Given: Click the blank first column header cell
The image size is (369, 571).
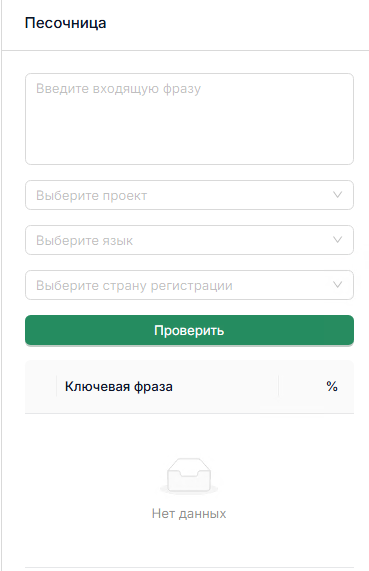Looking at the screenshot, I should coord(41,386).
